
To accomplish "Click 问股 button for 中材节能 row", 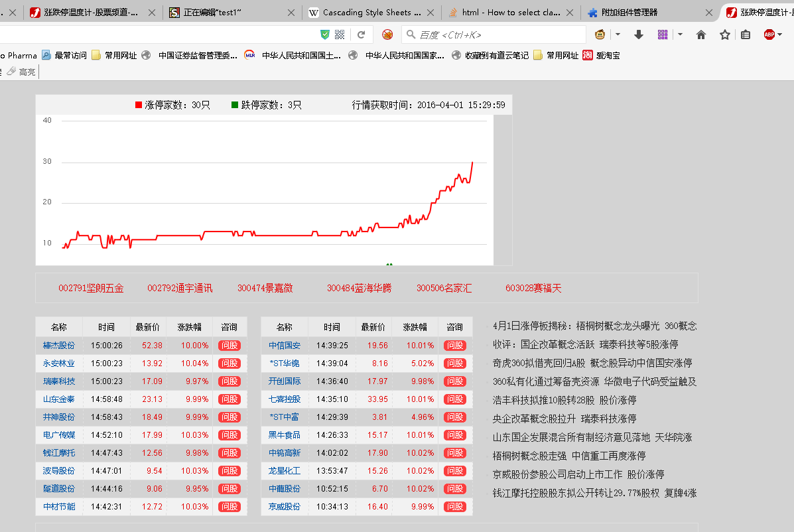I will point(229,507).
